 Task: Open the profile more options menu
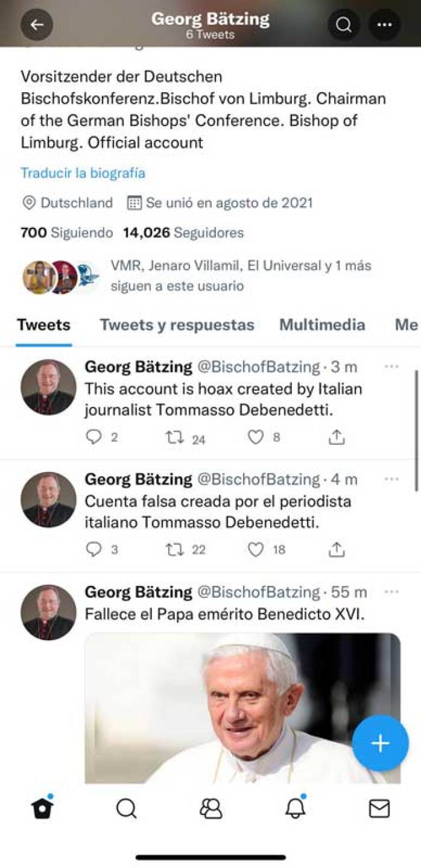[x=384, y=25]
